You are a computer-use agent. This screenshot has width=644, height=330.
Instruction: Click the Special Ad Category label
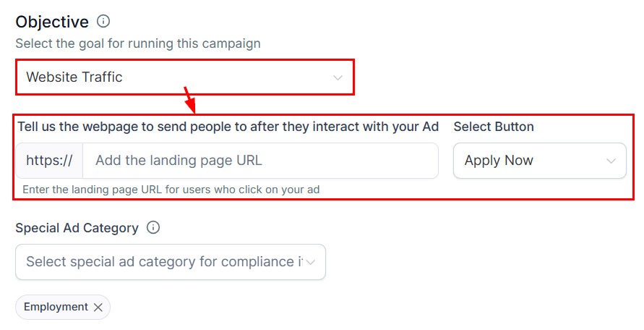77,228
